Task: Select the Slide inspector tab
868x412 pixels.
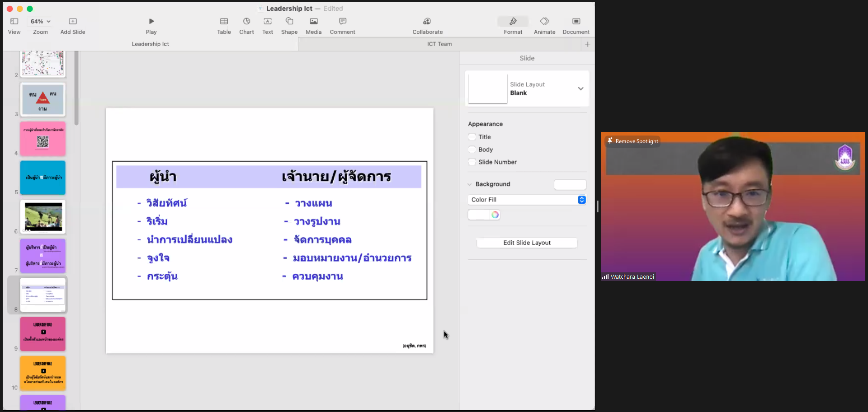Action: tap(527, 58)
